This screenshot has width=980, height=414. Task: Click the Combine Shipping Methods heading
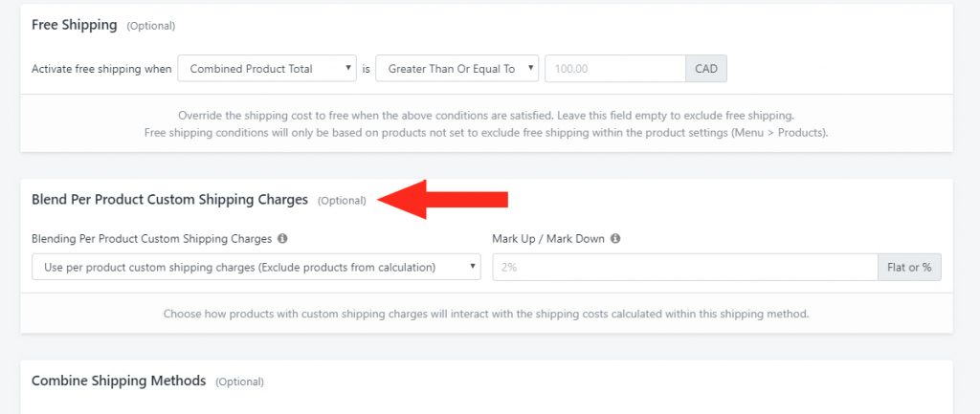click(119, 381)
